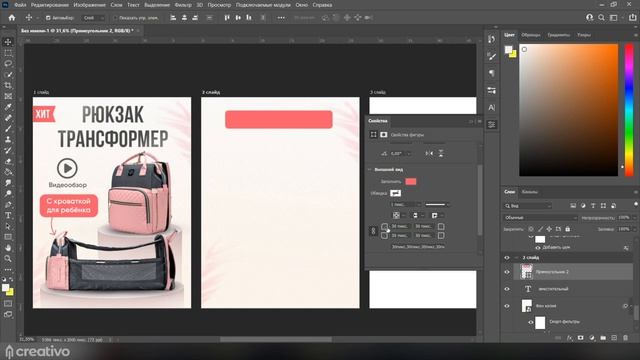Click the foreground color swatch in toolbox

tap(5, 288)
